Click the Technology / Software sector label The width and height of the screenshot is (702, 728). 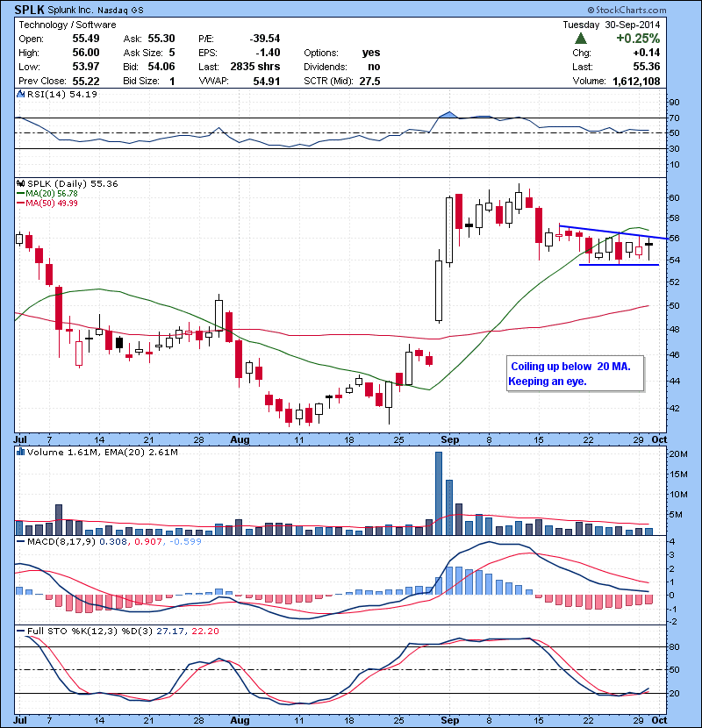click(x=68, y=25)
